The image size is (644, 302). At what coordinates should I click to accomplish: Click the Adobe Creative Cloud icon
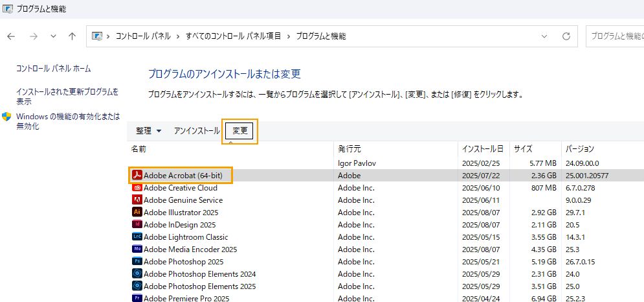coord(137,188)
